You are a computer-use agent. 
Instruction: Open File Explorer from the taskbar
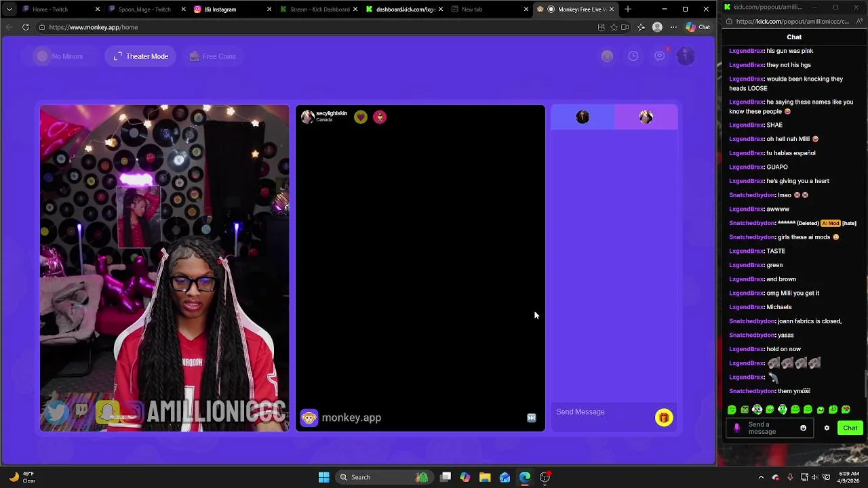[485, 477]
